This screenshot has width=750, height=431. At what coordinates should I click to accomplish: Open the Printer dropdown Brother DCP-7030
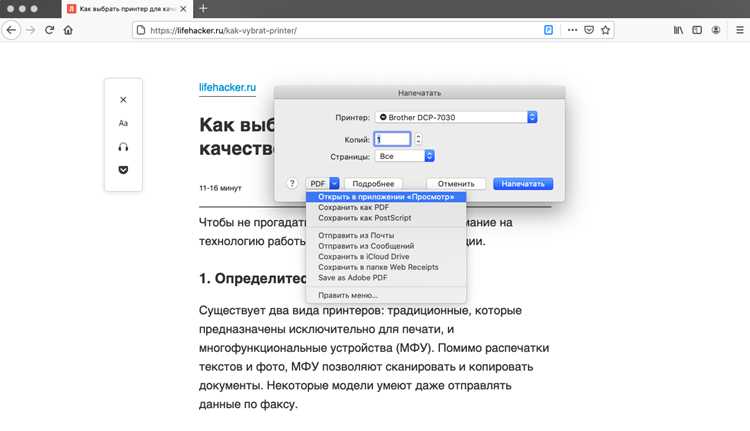tap(456, 117)
